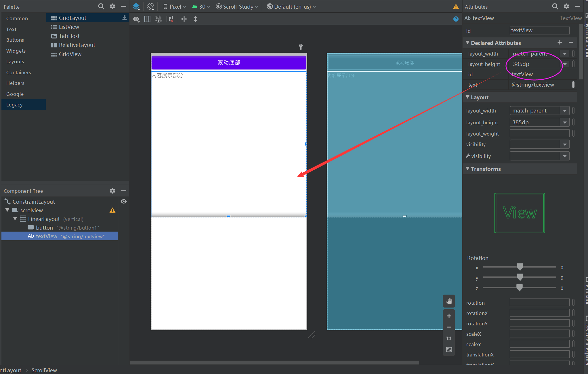This screenshot has height=374, width=588.
Task: Toggle the column guidelines icon in toolbar
Action: tap(147, 19)
